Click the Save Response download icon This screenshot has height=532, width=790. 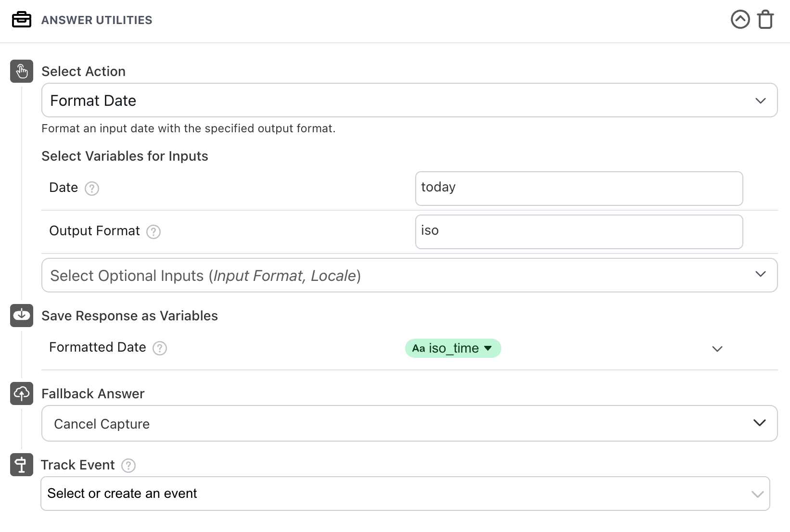[22, 316]
